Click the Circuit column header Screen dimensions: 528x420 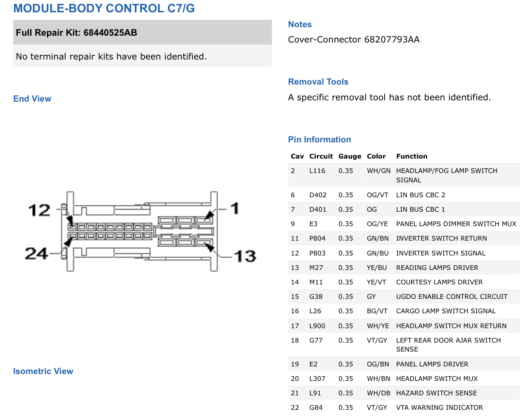tap(321, 156)
